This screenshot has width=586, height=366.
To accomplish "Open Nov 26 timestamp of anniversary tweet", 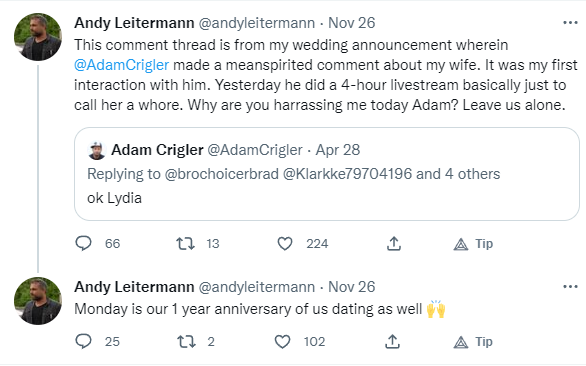I will [x=351, y=287].
